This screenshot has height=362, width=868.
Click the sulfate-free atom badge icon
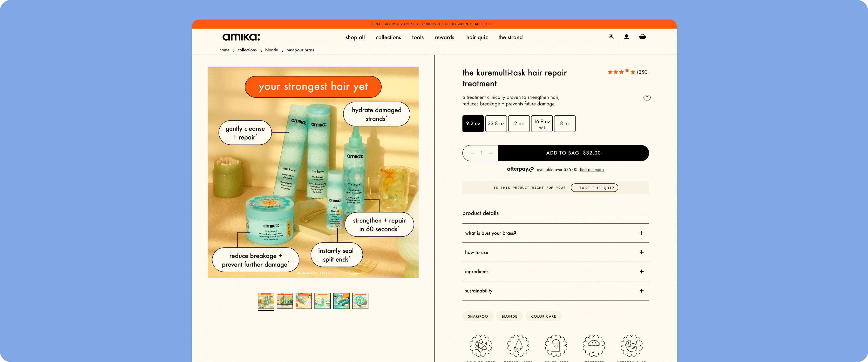click(x=481, y=346)
